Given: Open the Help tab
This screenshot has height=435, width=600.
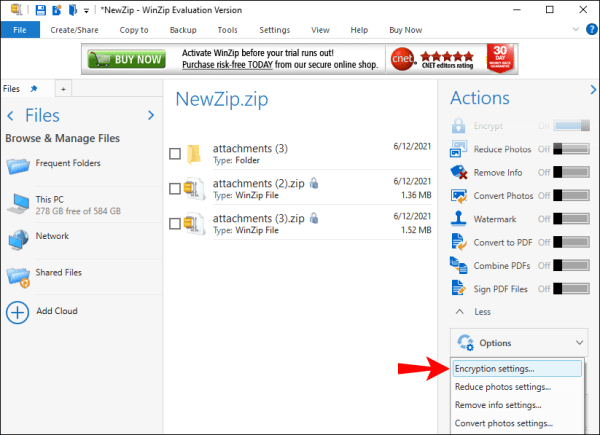Looking at the screenshot, I should click(359, 30).
